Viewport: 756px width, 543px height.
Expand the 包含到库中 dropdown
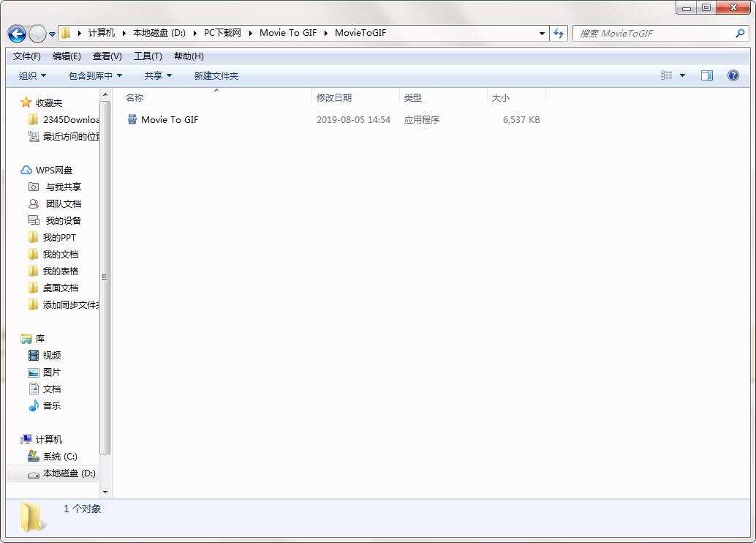pos(95,75)
